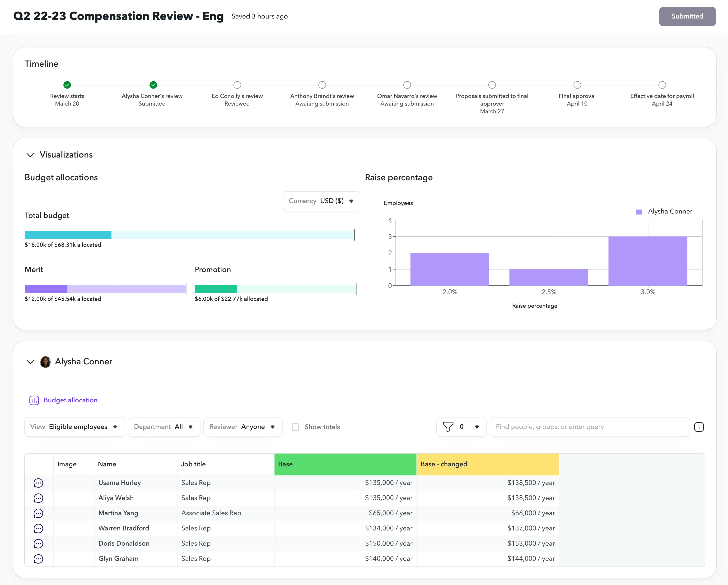Click the $153,000 / year changed cell

tap(488, 544)
